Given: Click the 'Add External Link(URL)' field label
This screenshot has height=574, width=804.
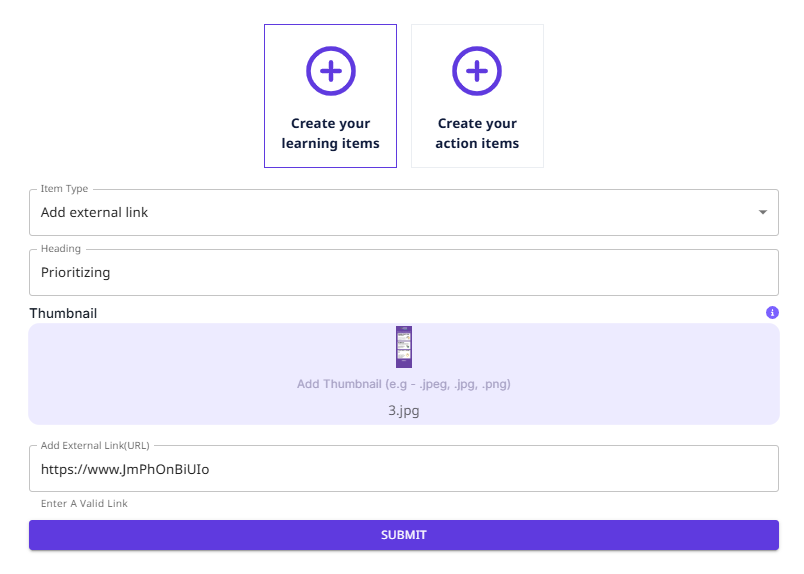Looking at the screenshot, I should click(x=95, y=445).
